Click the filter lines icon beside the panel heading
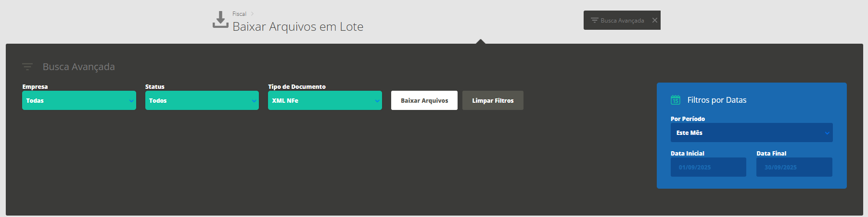Screen dimensions: 868x217 27,67
